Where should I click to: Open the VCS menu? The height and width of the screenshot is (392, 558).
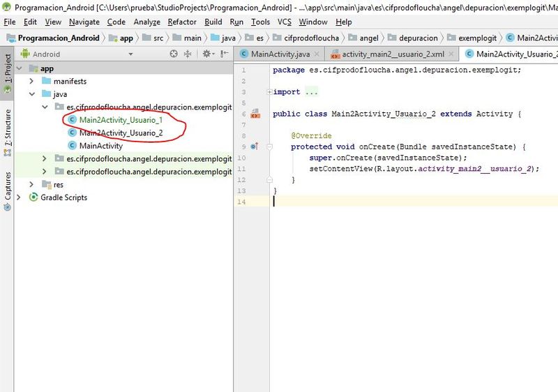[x=285, y=22]
